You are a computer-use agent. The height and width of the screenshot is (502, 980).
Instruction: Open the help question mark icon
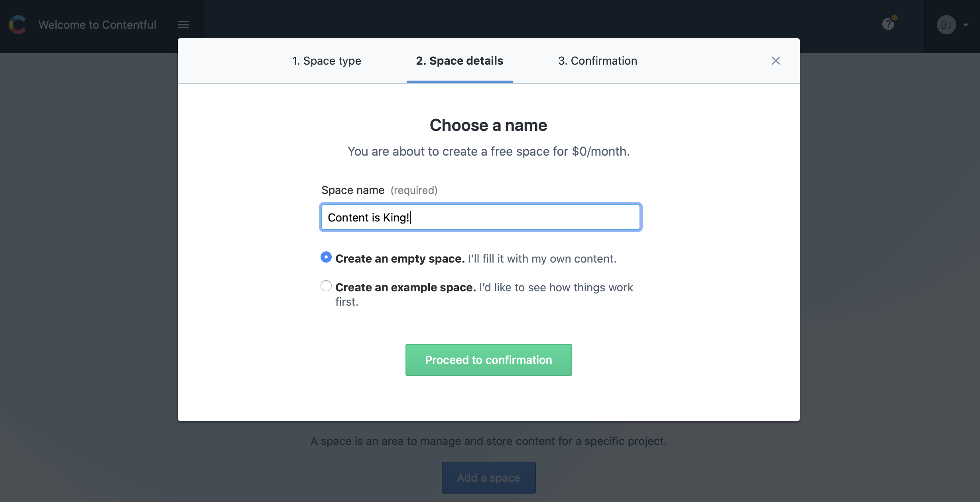888,25
